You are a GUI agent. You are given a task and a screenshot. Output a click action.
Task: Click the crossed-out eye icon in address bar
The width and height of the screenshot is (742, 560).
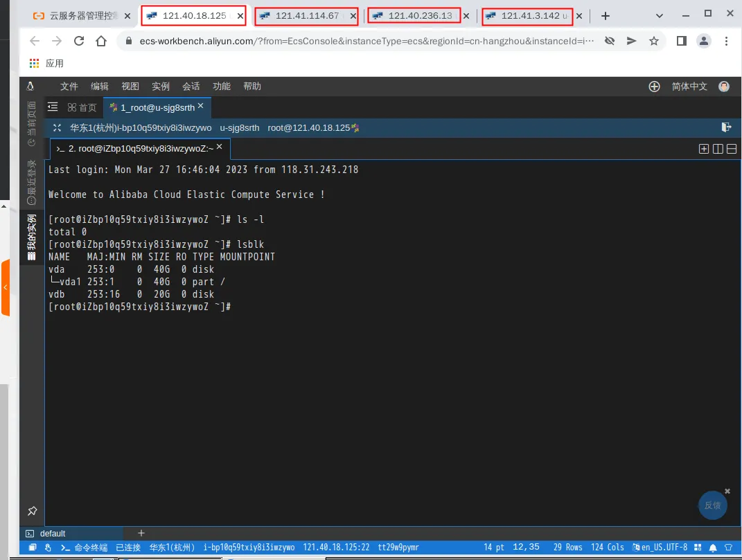610,41
